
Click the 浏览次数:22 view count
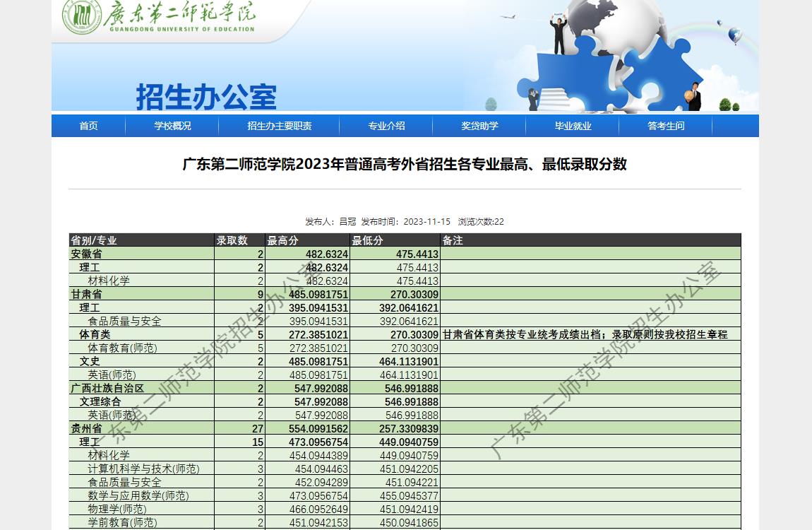(481, 222)
